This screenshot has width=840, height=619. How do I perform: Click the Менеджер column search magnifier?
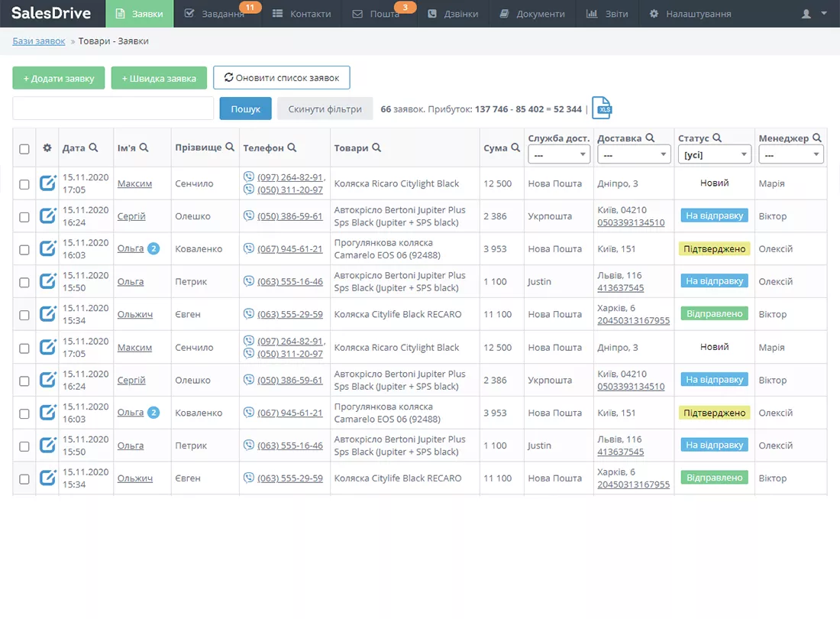pyautogui.click(x=817, y=138)
